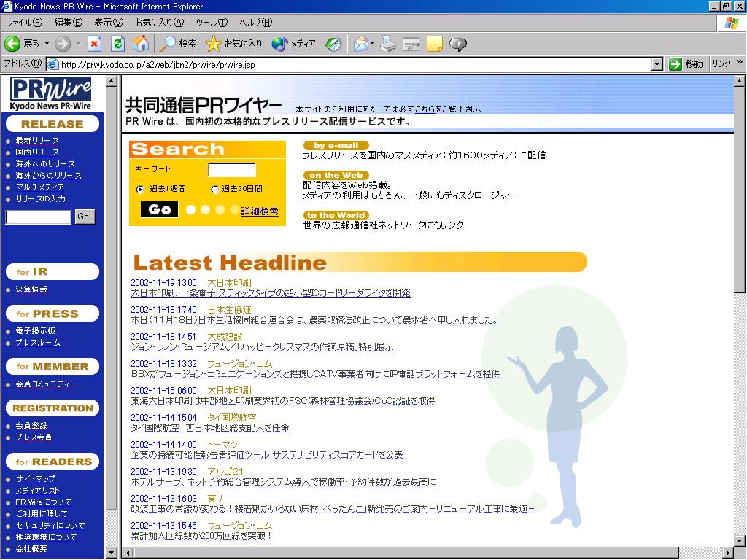The height and width of the screenshot is (560, 747).
Task: Open the Forward button history dropdown arrow
Action: pos(79,44)
